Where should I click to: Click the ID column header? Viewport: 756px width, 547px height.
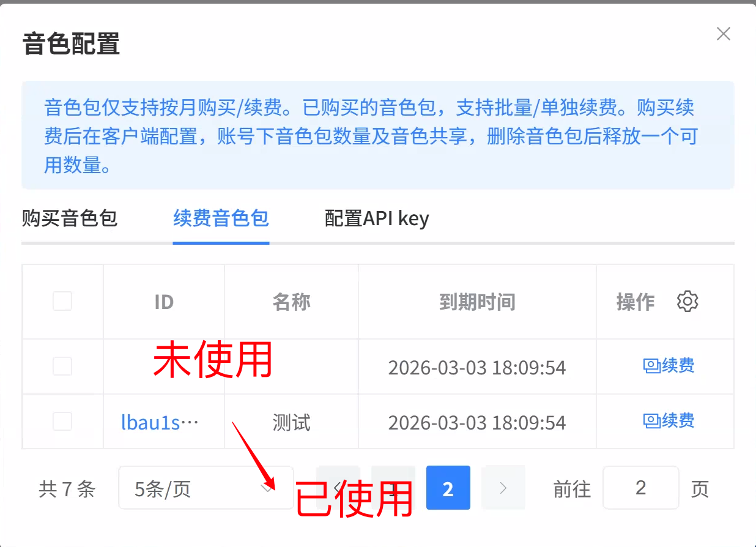(x=164, y=302)
